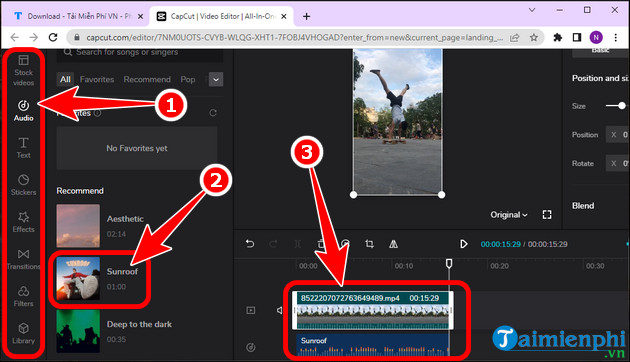Image resolution: width=630 pixels, height=362 pixels.
Task: Click the audio track icon in timeline
Action: [251, 347]
